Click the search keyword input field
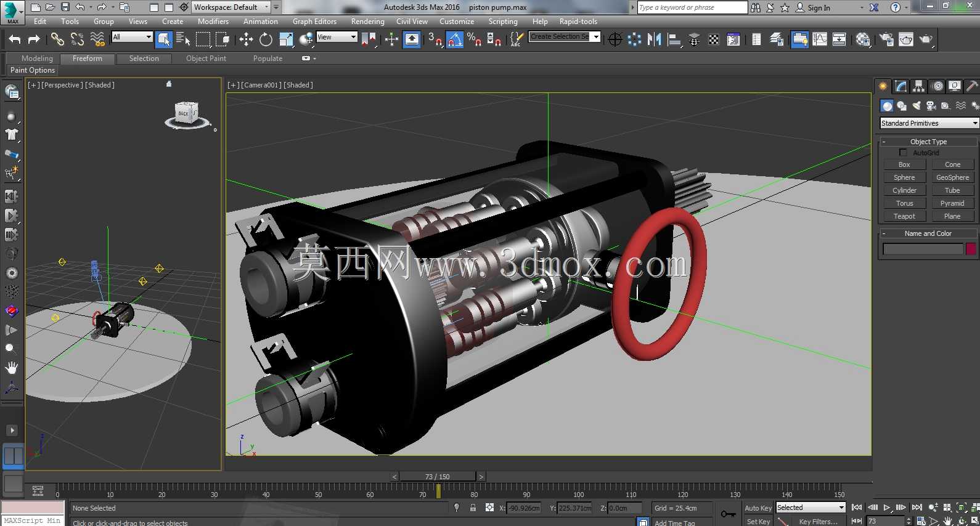Viewport: 980px width, 526px height. coord(692,7)
